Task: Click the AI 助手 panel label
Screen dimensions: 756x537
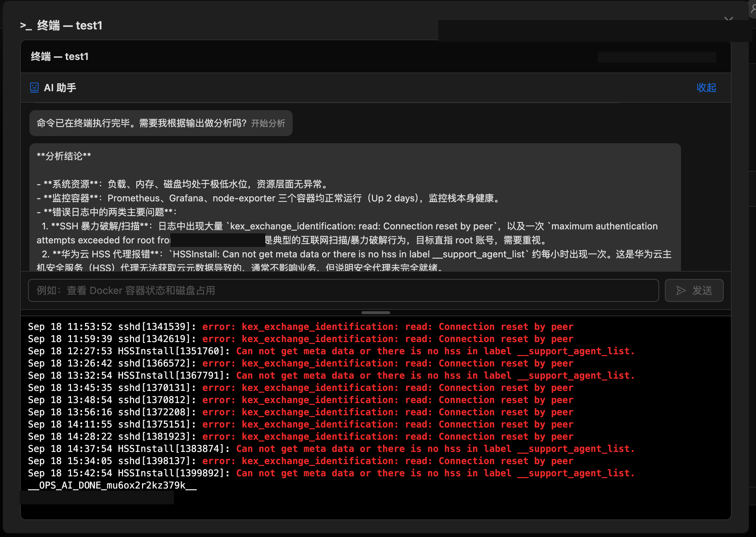Action: tap(60, 88)
